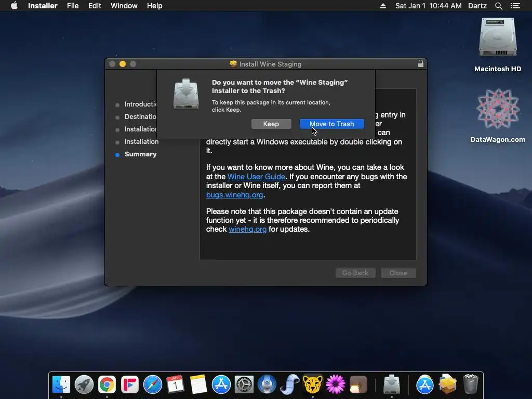The image size is (532, 399).
Task: Open the bugs.winehq.org link
Action: pyautogui.click(x=234, y=195)
